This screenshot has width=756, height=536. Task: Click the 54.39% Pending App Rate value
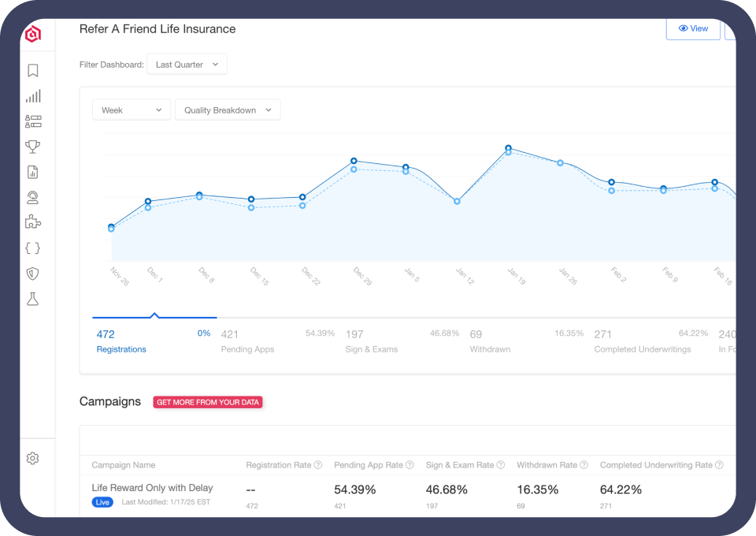pyautogui.click(x=355, y=489)
